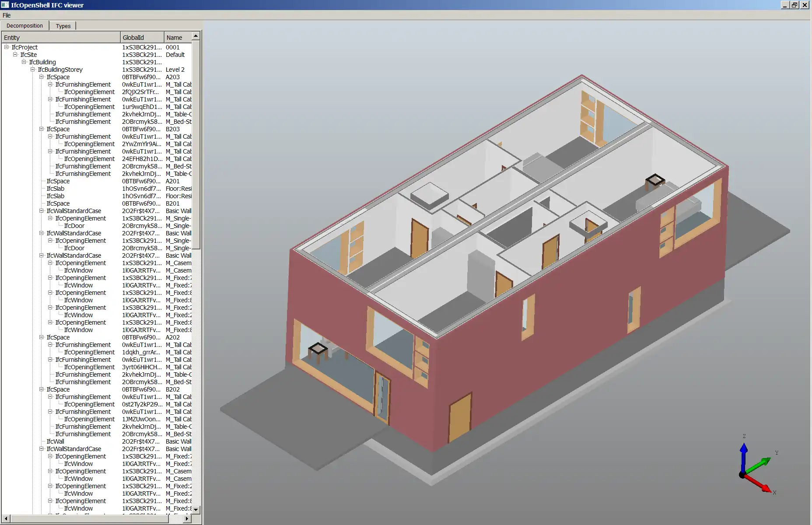The height and width of the screenshot is (525, 812).
Task: Click the brown door on the red front wall
Action: pyautogui.click(x=460, y=418)
